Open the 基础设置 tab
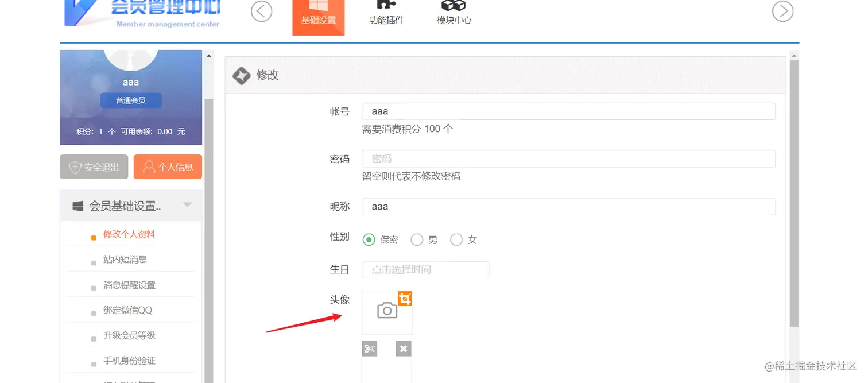 pos(319,17)
